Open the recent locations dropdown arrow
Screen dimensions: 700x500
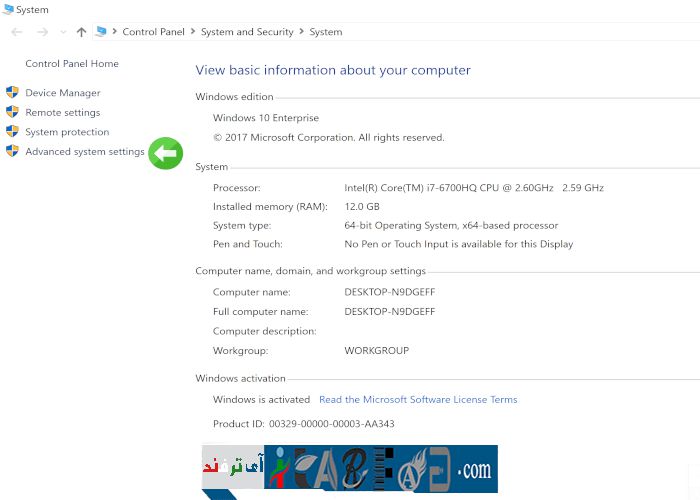tap(63, 32)
